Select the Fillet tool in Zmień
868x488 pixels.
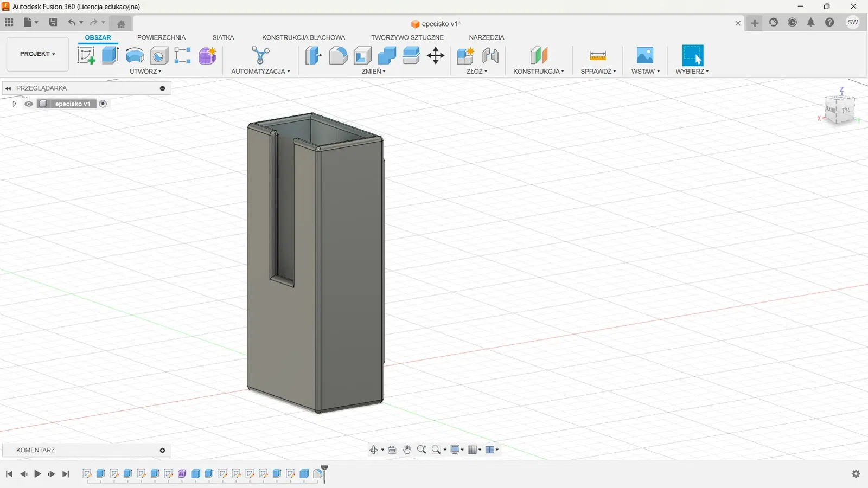[x=338, y=55]
